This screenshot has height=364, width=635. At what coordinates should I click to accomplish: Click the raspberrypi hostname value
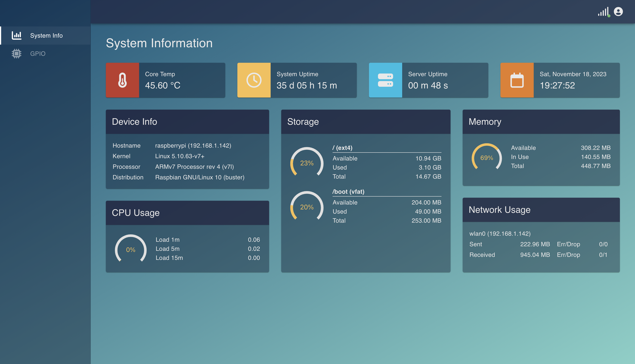(x=193, y=146)
